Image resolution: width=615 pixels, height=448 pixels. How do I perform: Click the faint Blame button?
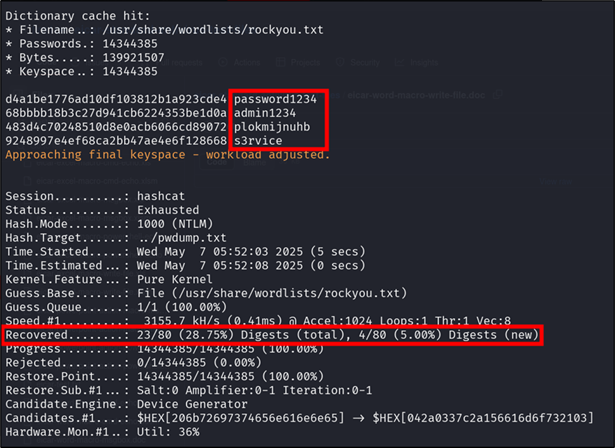pyautogui.click(x=254, y=162)
